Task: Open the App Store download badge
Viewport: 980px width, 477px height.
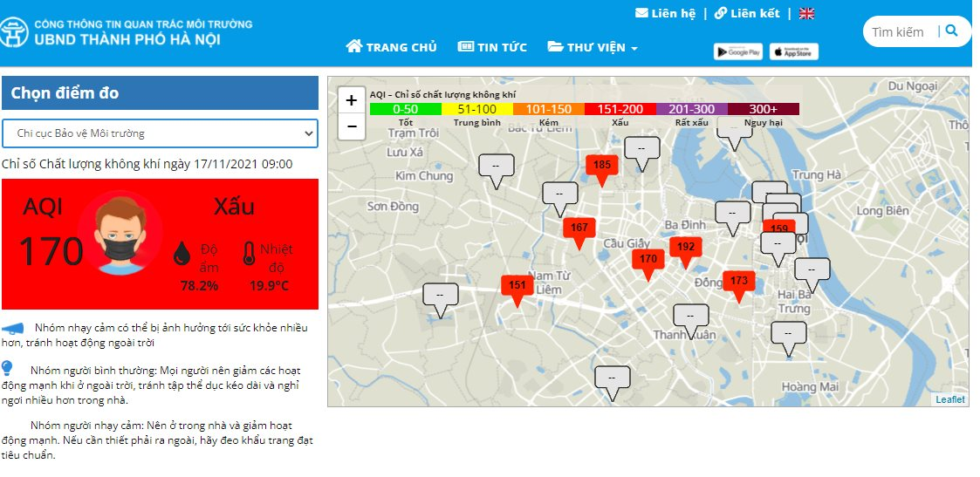Action: tap(793, 52)
